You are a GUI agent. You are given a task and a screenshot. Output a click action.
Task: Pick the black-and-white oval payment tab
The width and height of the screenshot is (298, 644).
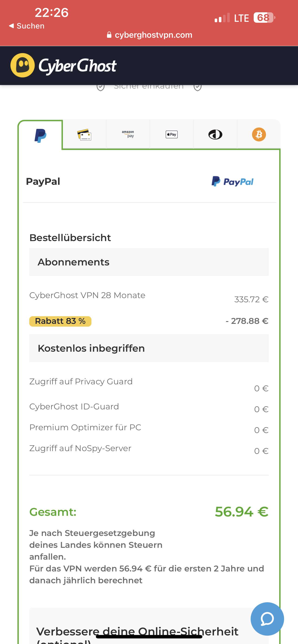coord(215,134)
